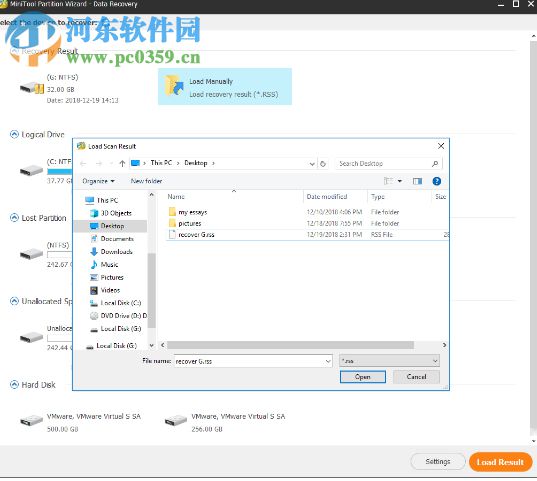The height and width of the screenshot is (481, 537).
Task: Sort files by the Type column header
Action: tap(378, 197)
